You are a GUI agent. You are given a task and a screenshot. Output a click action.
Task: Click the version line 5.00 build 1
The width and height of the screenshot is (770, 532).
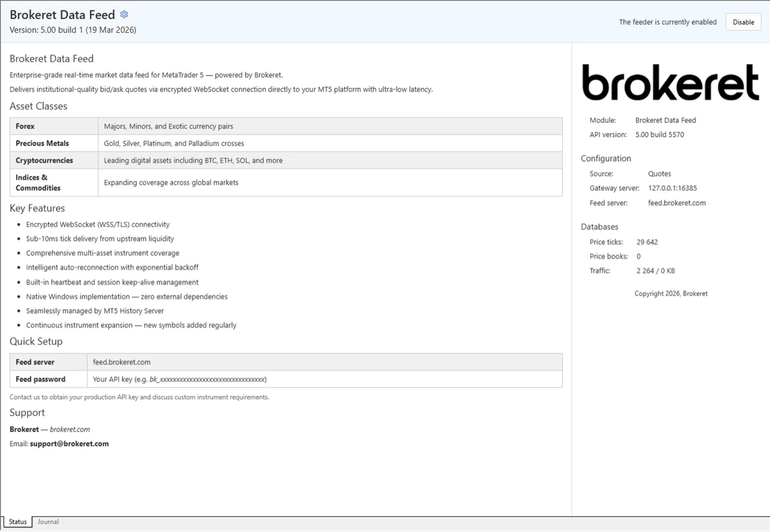73,30
